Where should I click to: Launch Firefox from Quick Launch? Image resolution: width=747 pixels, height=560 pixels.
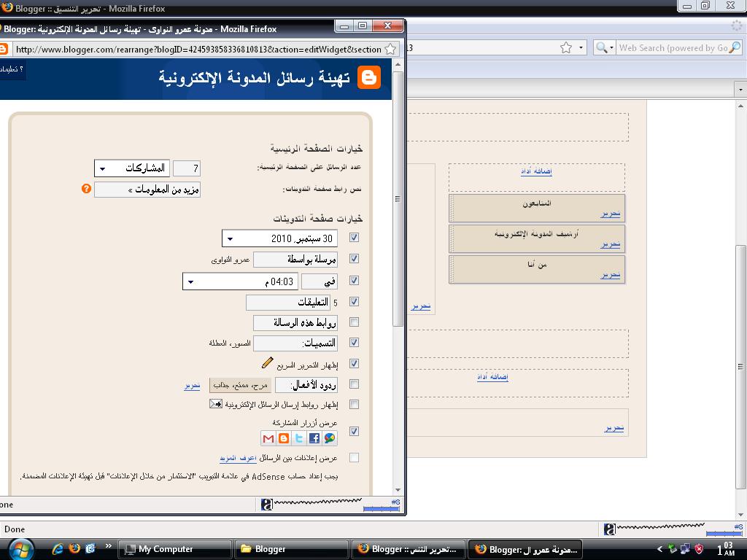pos(74,548)
